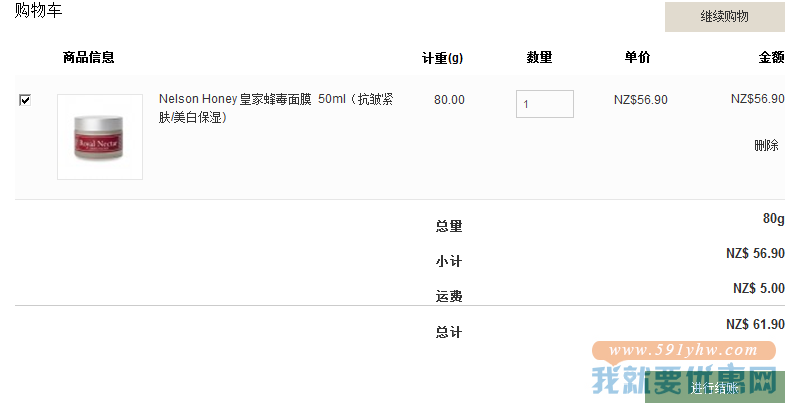
Task: Click the 金额 column header
Action: click(x=771, y=57)
